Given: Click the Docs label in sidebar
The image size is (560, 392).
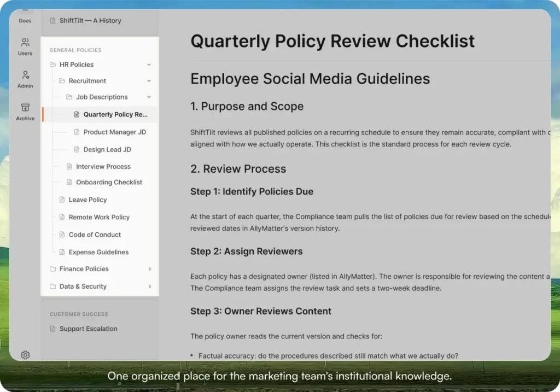Looking at the screenshot, I should tap(25, 21).
